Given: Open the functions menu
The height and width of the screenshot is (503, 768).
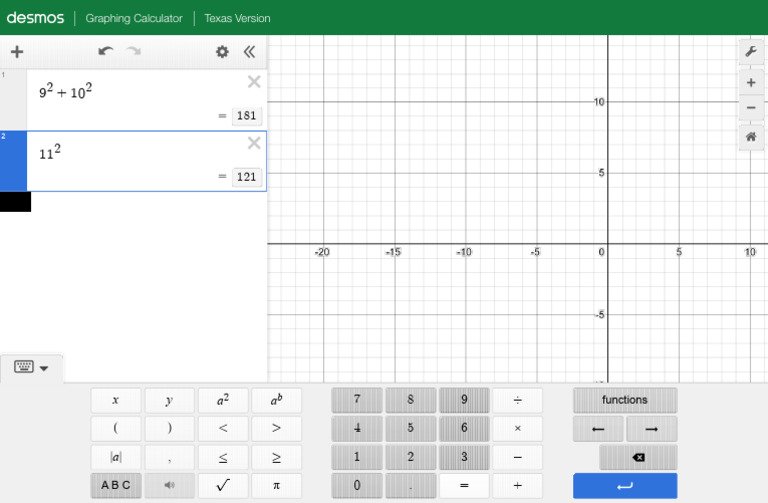Looking at the screenshot, I should [x=625, y=400].
